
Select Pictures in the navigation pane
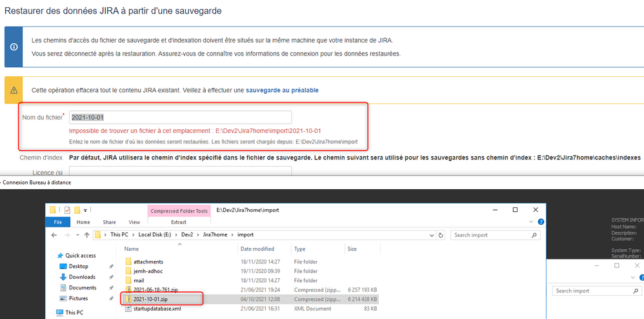click(79, 298)
